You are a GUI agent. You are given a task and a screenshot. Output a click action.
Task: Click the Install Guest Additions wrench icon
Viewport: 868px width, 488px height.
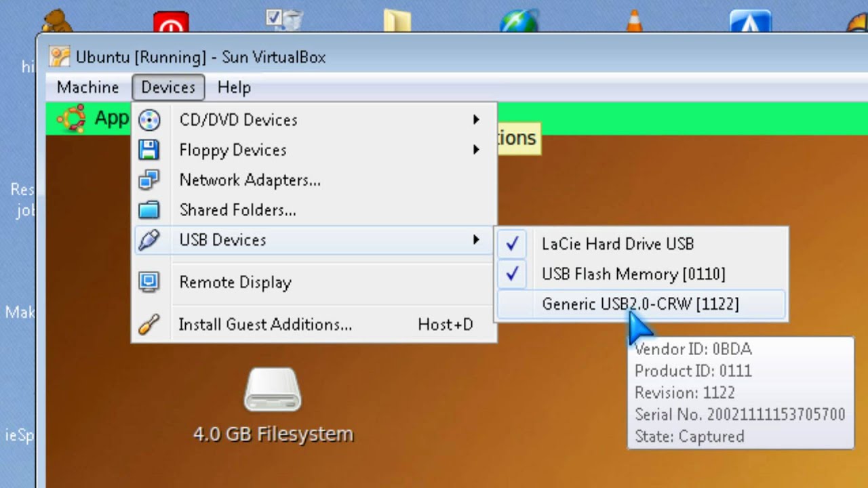tap(149, 325)
